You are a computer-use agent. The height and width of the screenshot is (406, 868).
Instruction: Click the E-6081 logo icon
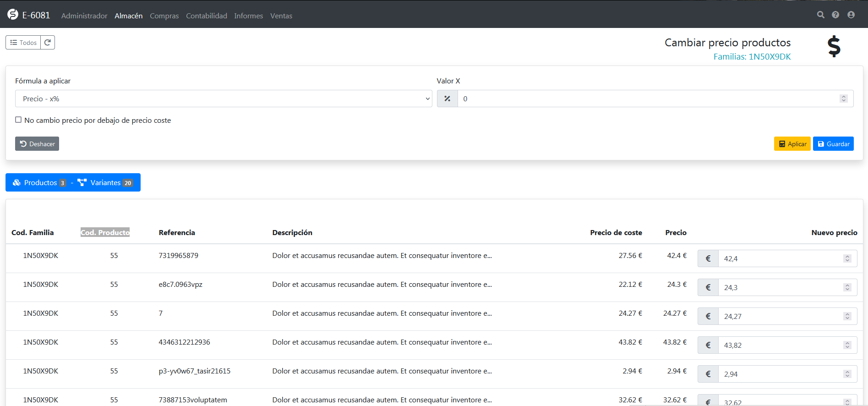click(x=13, y=15)
